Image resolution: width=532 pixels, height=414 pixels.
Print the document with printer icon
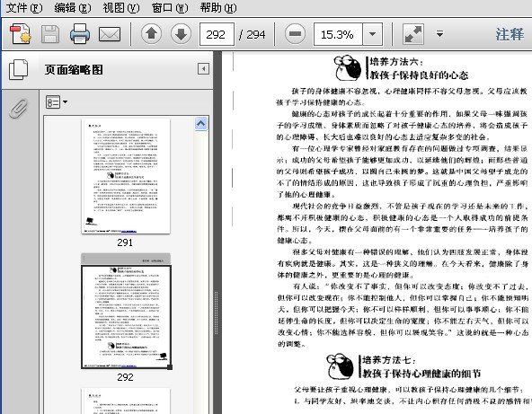[x=80, y=34]
